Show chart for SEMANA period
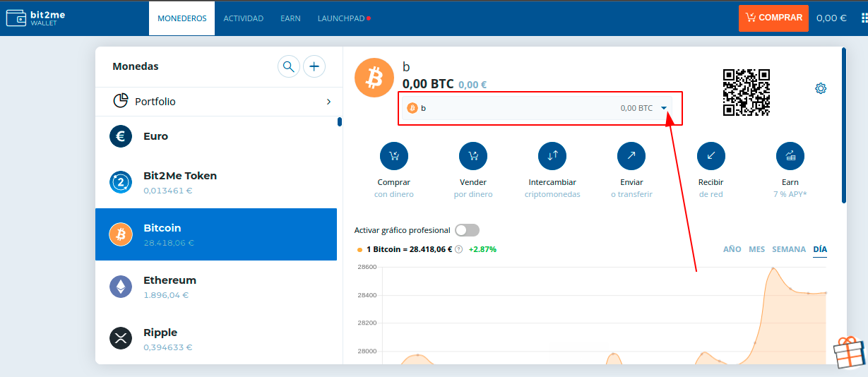Image resolution: width=868 pixels, height=377 pixels. click(789, 249)
